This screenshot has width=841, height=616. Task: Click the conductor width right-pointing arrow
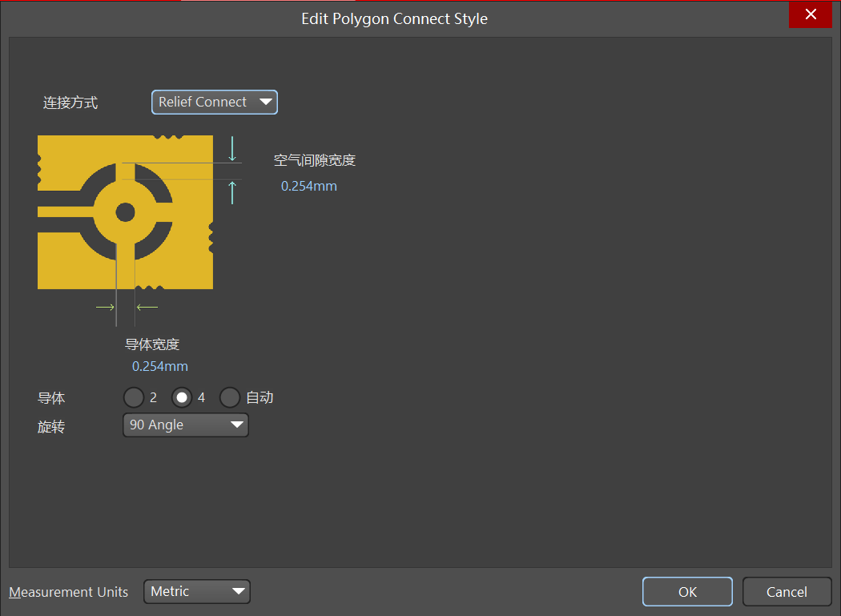(105, 307)
